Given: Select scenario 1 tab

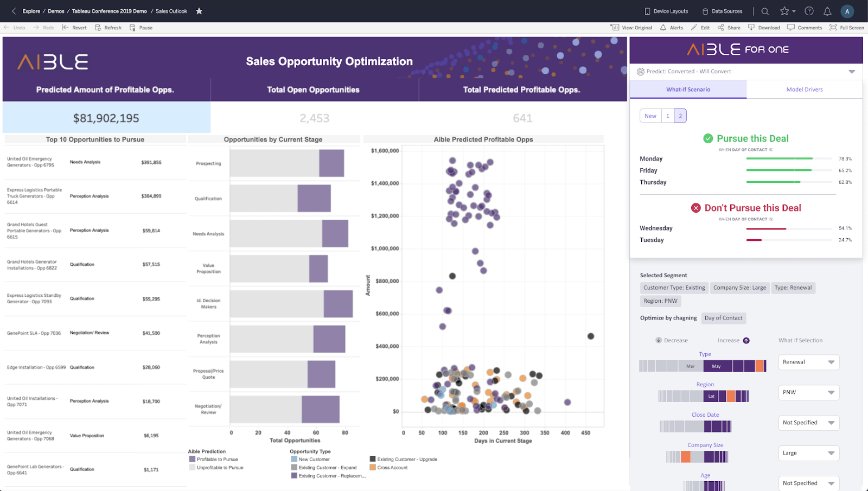Looking at the screenshot, I should click(668, 116).
